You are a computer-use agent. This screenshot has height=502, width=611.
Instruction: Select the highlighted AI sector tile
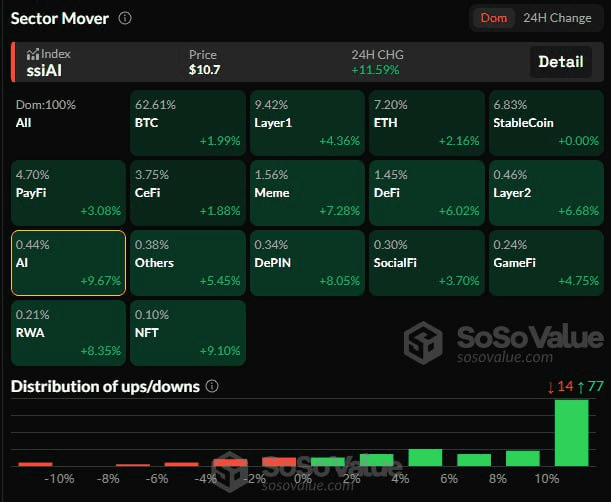pyautogui.click(x=68, y=262)
